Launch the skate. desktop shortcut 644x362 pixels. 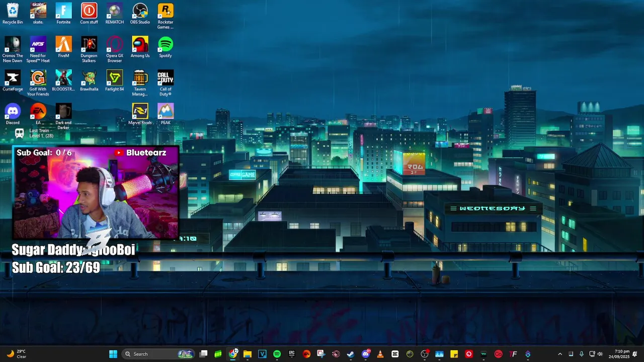pyautogui.click(x=38, y=14)
